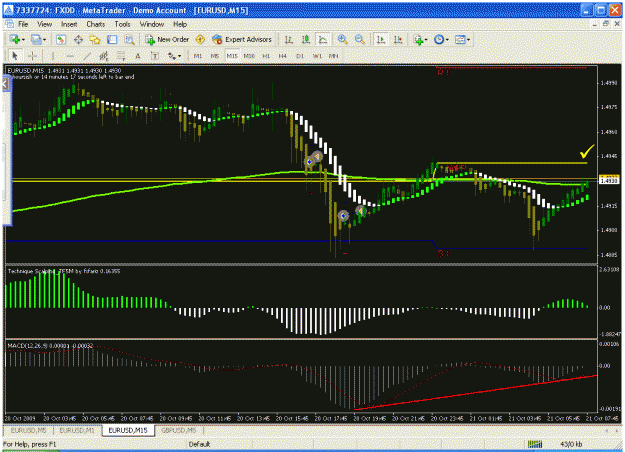
Task: Click the chart tabs scroll-right arrow
Action: 616,430
